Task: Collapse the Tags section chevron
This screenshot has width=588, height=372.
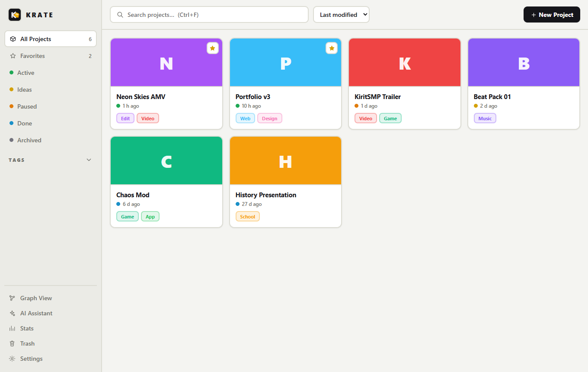Action: pos(89,160)
